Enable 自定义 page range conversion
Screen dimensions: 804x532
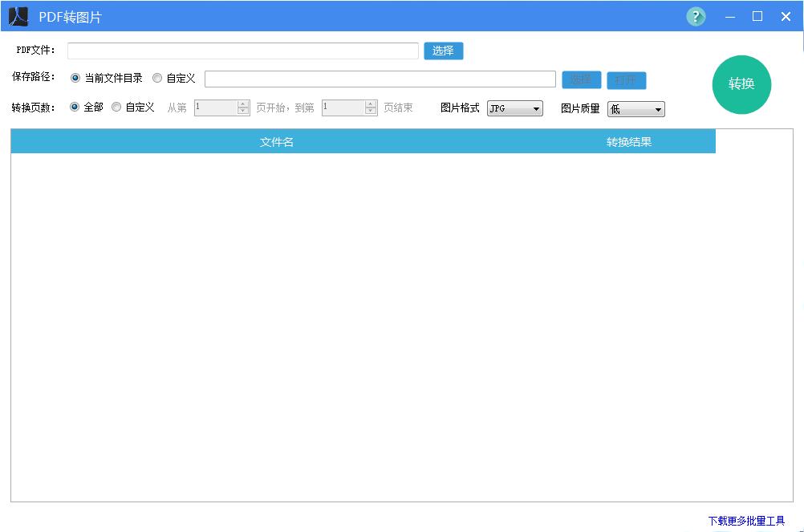116,107
